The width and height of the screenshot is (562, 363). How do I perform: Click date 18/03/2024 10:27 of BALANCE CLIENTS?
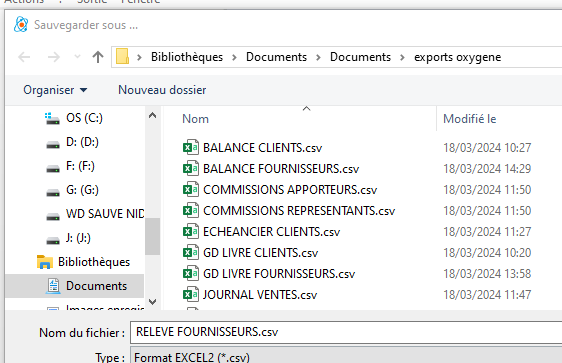pos(487,148)
